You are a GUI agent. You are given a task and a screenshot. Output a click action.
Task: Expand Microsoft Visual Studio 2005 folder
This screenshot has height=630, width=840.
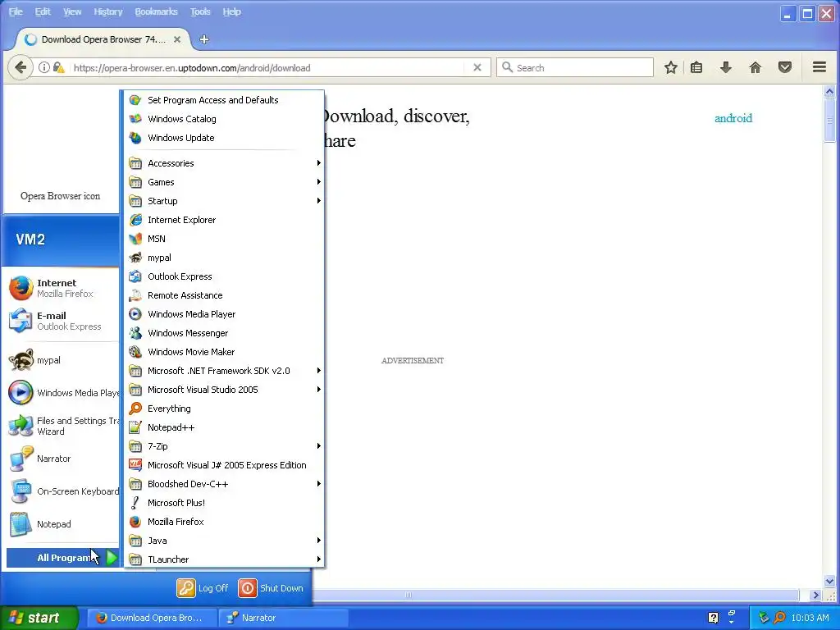[x=224, y=390]
